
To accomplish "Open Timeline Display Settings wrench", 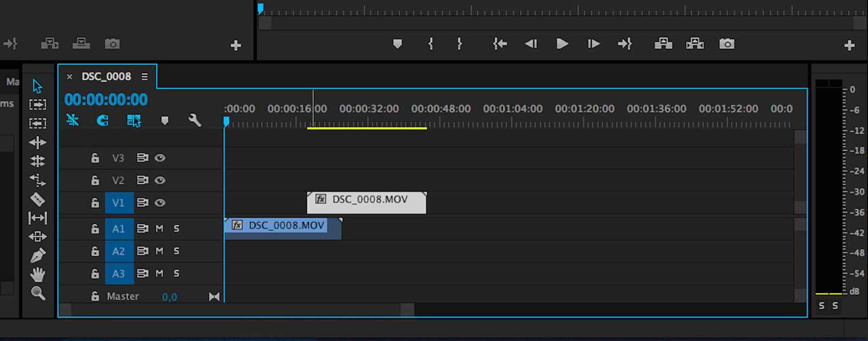I will pos(195,120).
